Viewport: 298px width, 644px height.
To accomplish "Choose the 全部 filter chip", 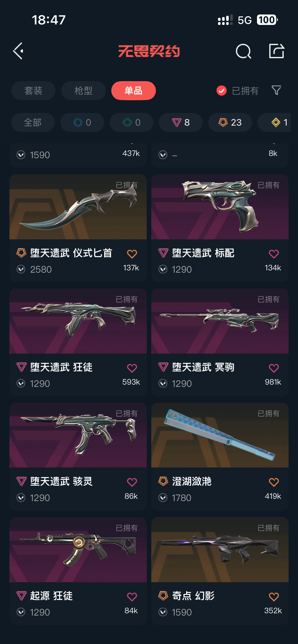I will coord(33,122).
